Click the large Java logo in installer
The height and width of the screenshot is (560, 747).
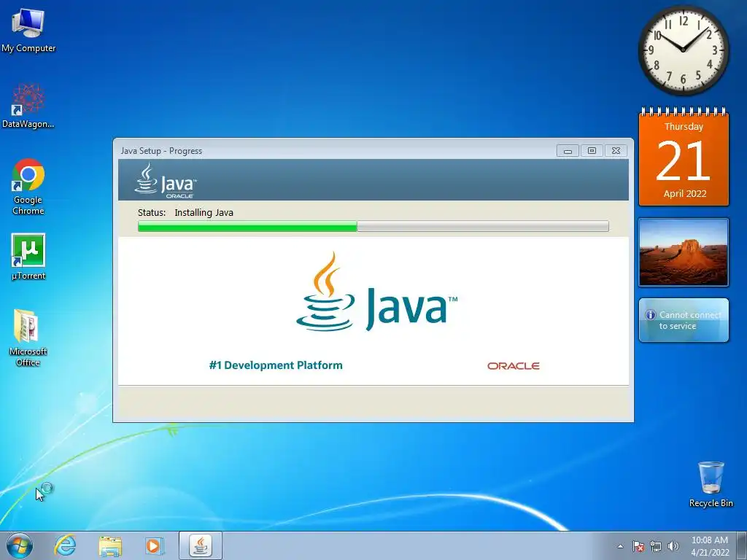pos(377,292)
